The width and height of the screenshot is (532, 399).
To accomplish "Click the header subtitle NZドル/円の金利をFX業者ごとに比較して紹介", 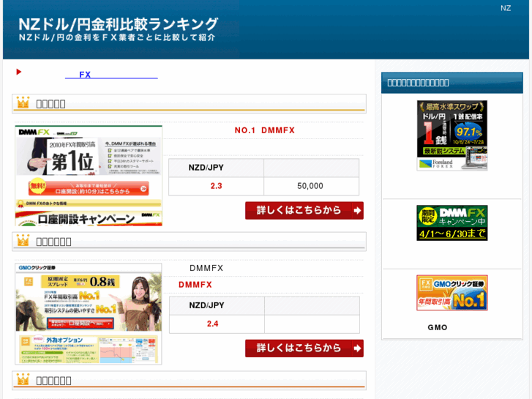I will [x=117, y=37].
